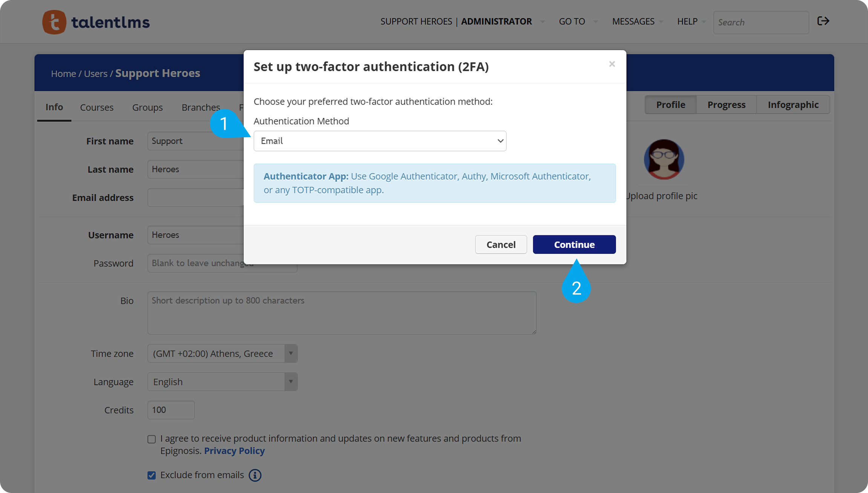Click the Continue button
The width and height of the screenshot is (868, 493).
click(x=574, y=244)
